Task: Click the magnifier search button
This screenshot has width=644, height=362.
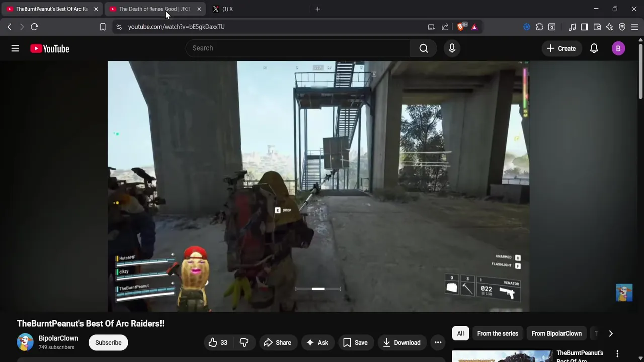Action: tap(424, 48)
